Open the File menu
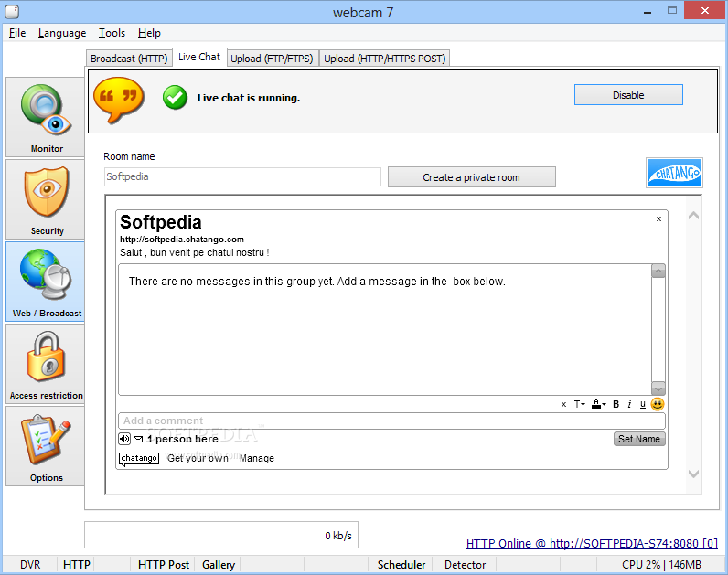 17,33
